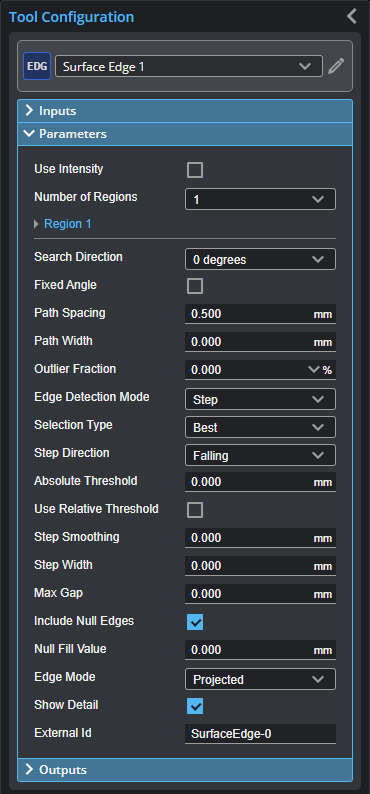Expand the Region 1 triangle
Viewport: 370px width, 794px height.
coord(36,224)
